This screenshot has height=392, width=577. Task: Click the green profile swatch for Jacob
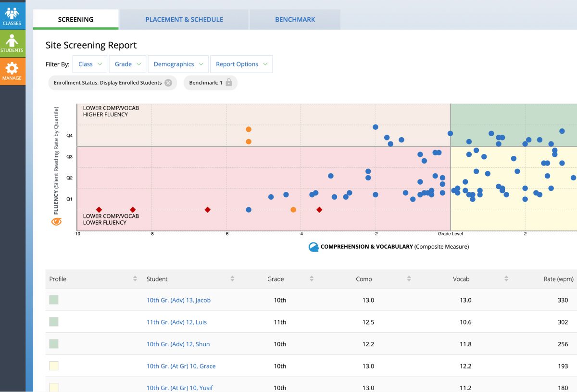[54, 300]
